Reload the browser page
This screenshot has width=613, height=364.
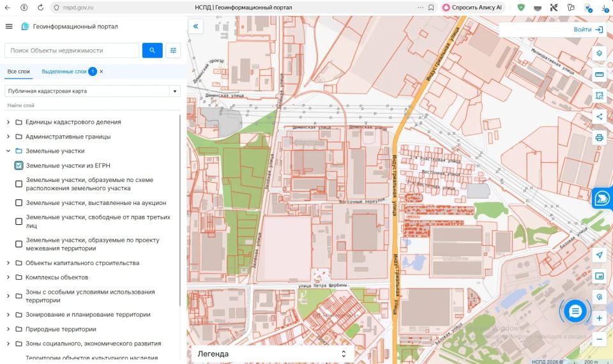click(x=41, y=8)
